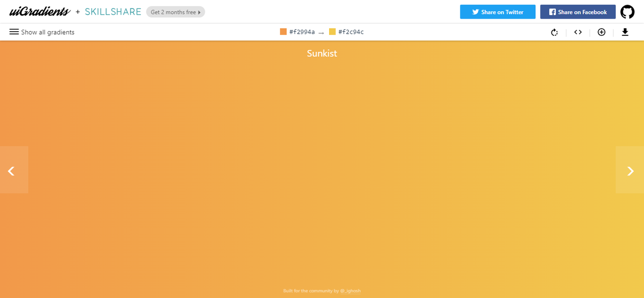The width and height of the screenshot is (644, 298).
Task: Select the #f2c94c hex code text
Action: (x=351, y=32)
